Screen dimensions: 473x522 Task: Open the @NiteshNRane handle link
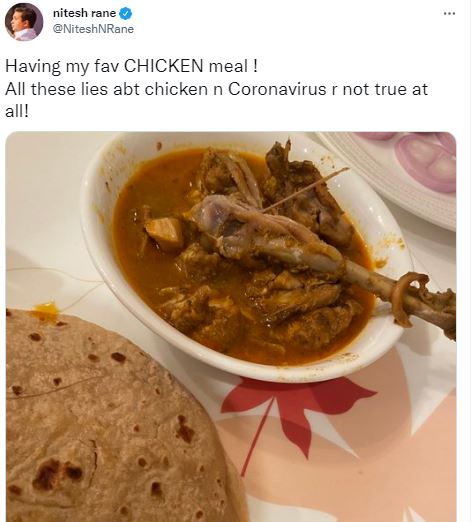click(x=93, y=29)
